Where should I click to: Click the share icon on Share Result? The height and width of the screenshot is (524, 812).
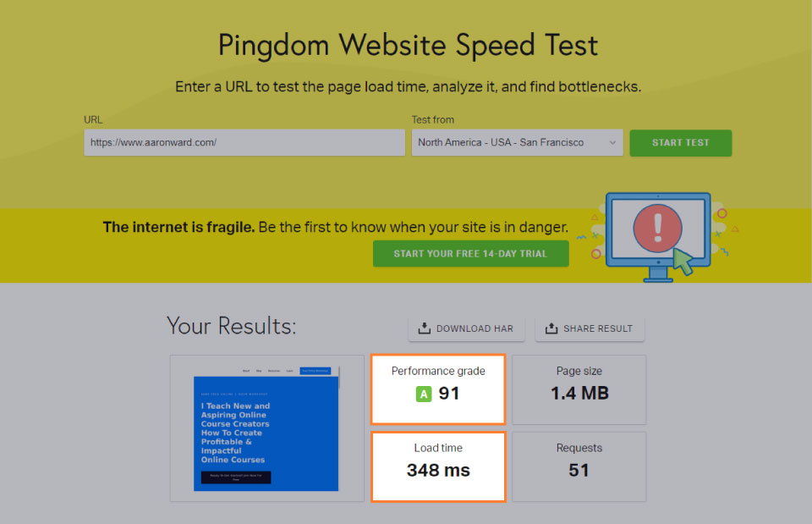tap(551, 328)
